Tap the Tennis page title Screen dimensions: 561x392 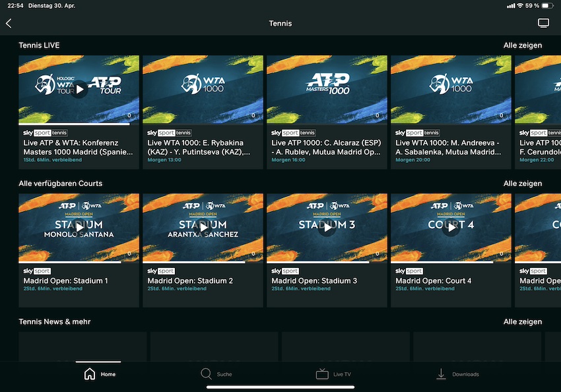click(280, 24)
